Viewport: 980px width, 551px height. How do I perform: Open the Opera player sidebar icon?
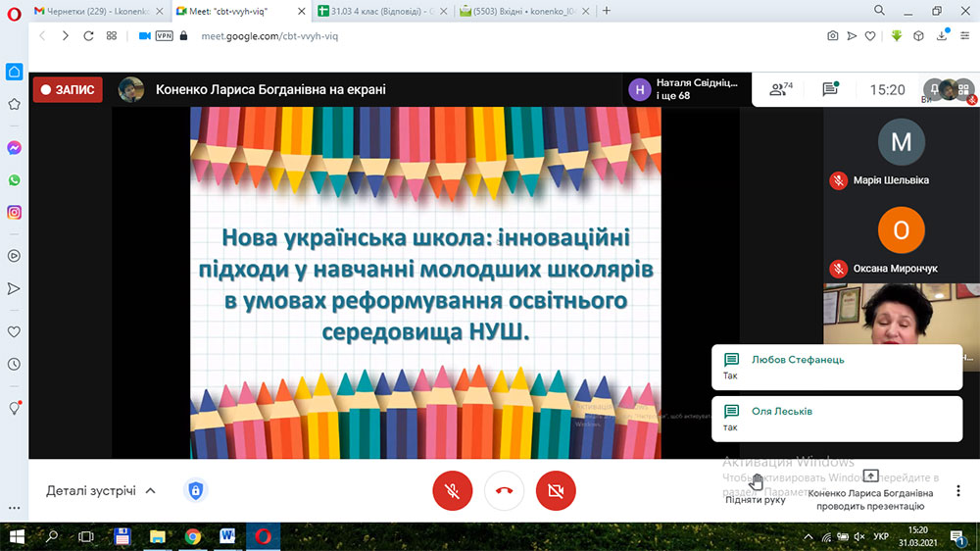click(14, 256)
